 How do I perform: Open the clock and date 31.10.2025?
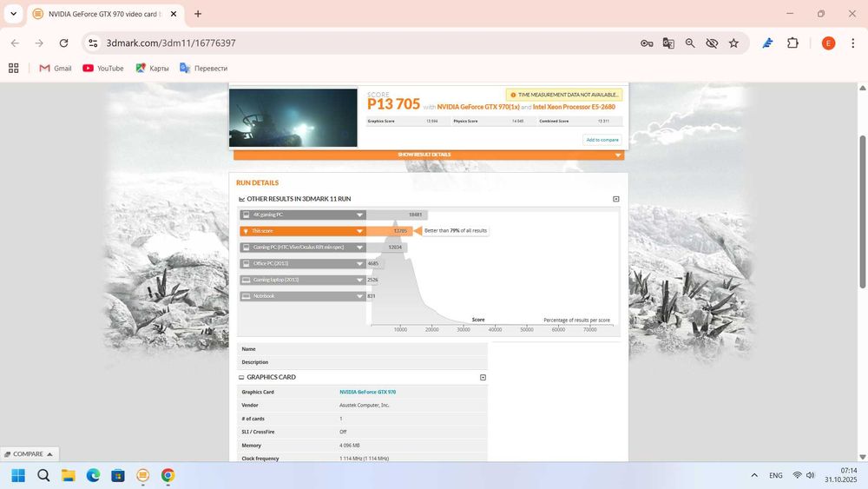point(840,475)
